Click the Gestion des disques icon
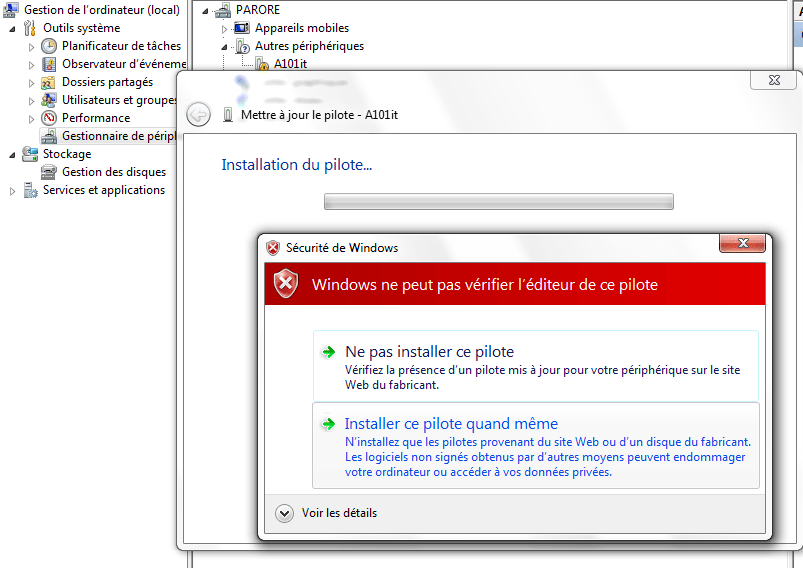803x568 pixels. (x=49, y=172)
